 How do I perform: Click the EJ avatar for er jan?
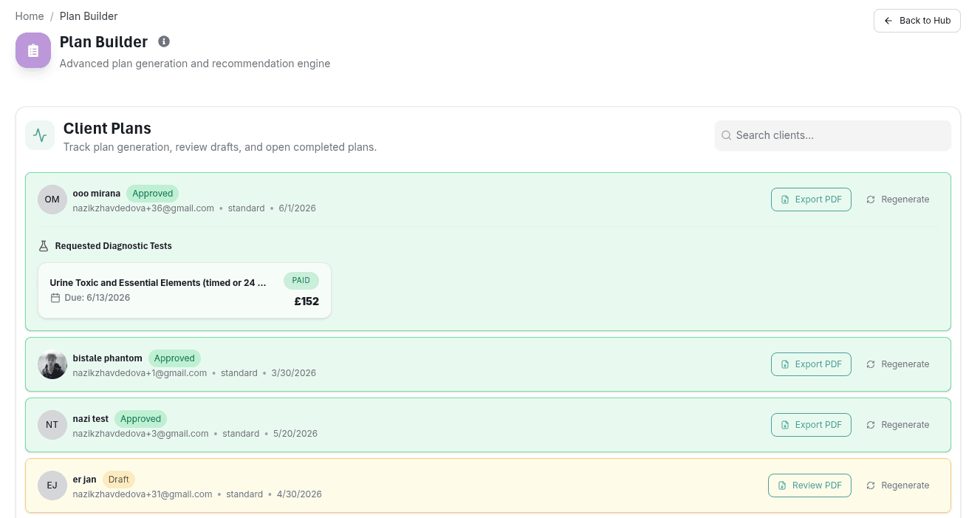pyautogui.click(x=52, y=485)
